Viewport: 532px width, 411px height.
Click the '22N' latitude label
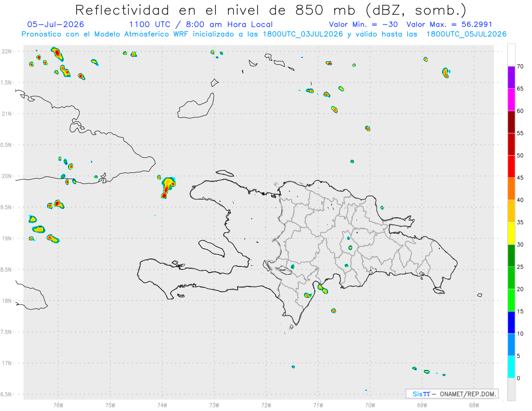point(7,51)
